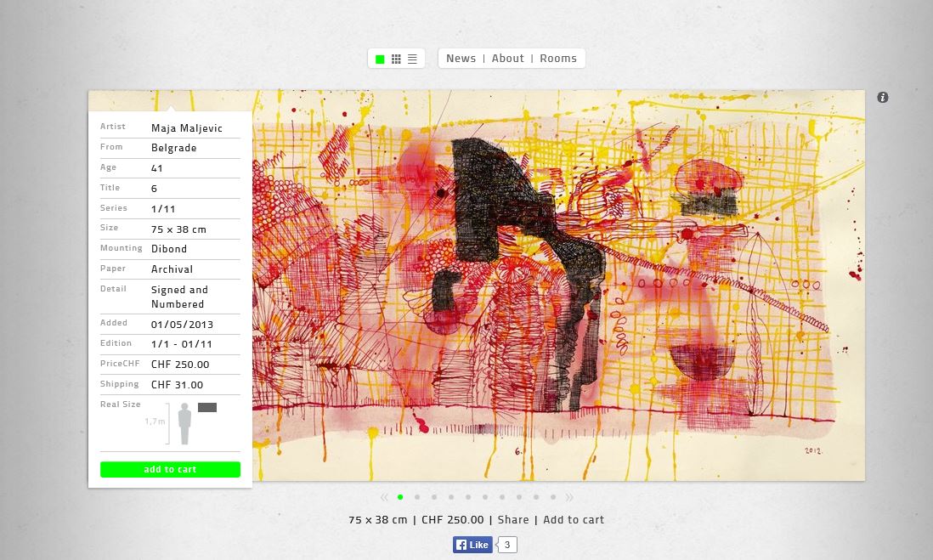Screen dimensions: 933x560
Task: Click the real size human silhouette icon
Action: click(x=184, y=424)
